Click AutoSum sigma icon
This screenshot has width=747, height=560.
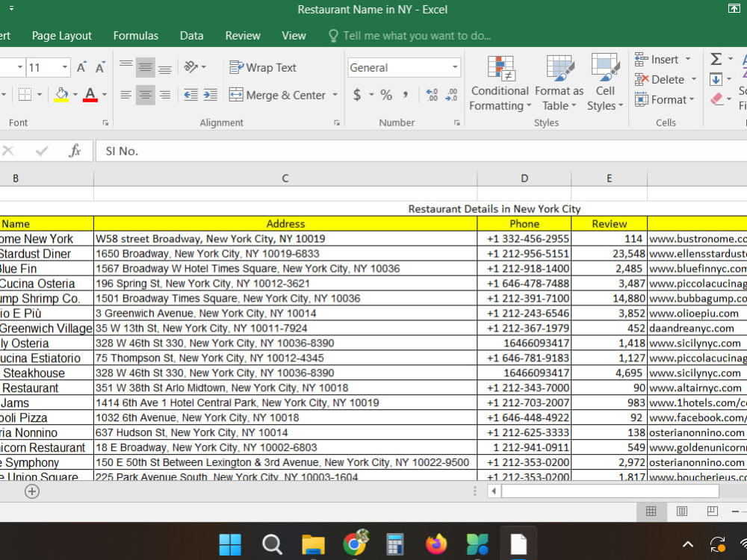pos(716,59)
